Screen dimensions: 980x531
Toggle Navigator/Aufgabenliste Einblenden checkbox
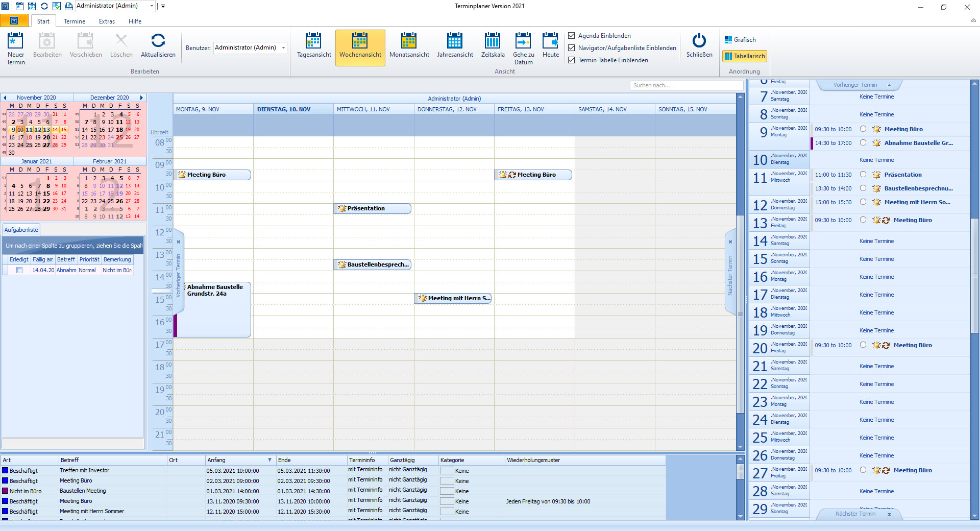(x=572, y=48)
